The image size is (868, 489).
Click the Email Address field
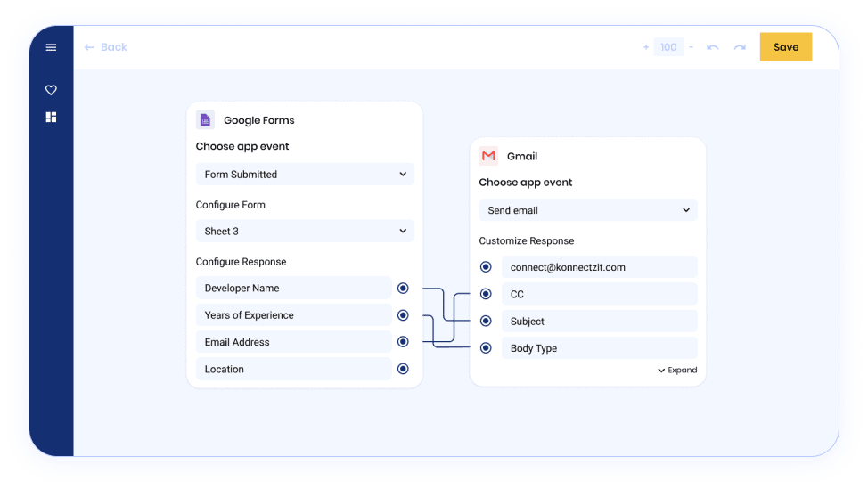pos(293,342)
